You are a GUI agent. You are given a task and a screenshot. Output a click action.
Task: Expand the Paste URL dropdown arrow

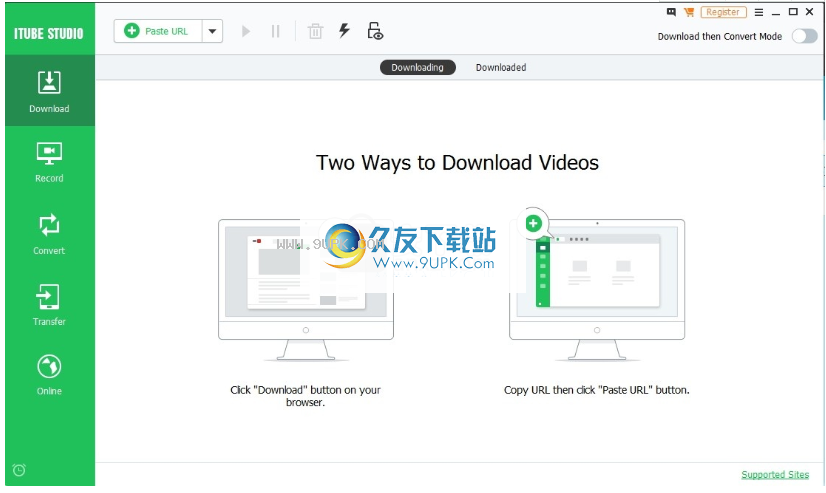coord(212,31)
